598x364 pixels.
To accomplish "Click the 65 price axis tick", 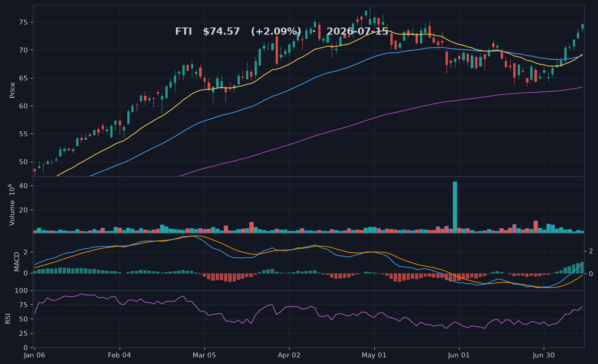I will (24, 78).
